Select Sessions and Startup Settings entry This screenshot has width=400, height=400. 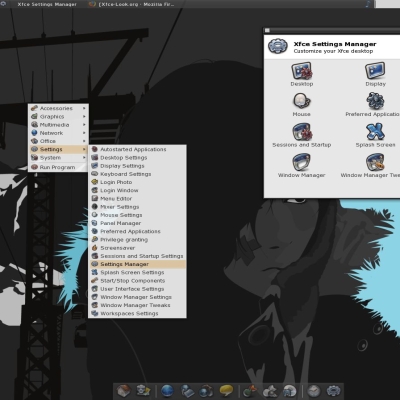click(138, 256)
